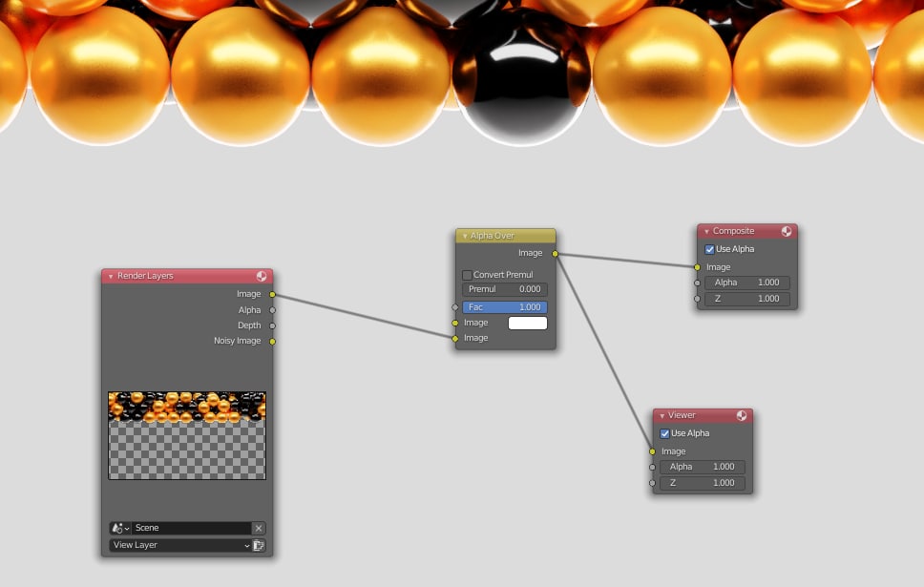Select the Alpha Over node title
Image resolution: width=924 pixels, height=587 pixels.
[492, 236]
